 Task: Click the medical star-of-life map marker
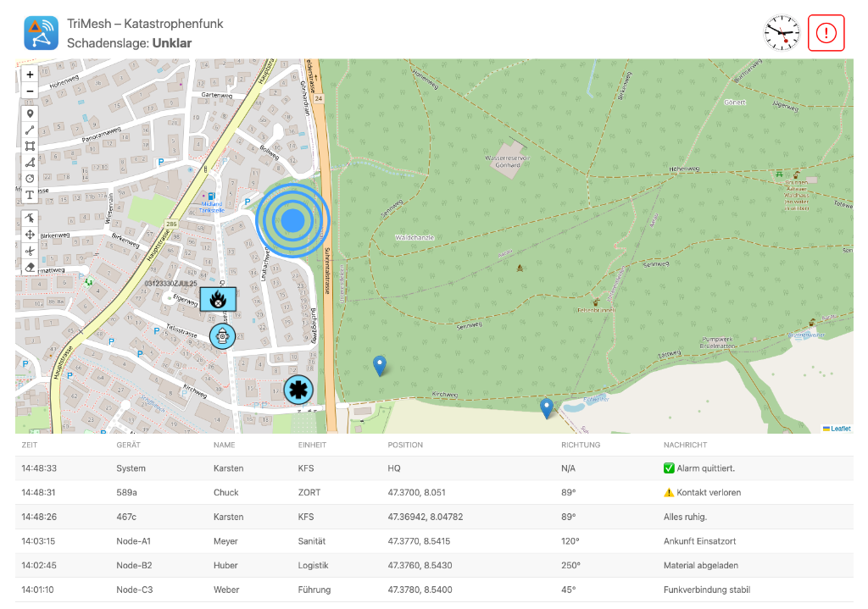pyautogui.click(x=298, y=390)
